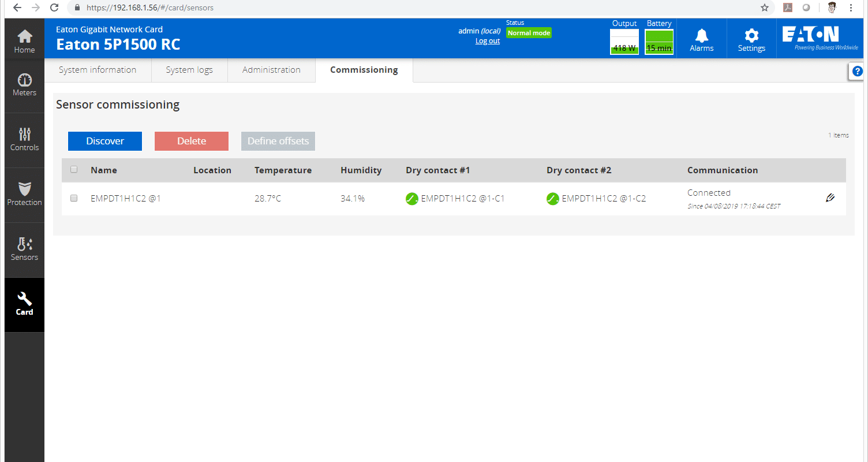Viewport: 868px width, 462px height.
Task: Click the Temperature column header
Action: [283, 170]
